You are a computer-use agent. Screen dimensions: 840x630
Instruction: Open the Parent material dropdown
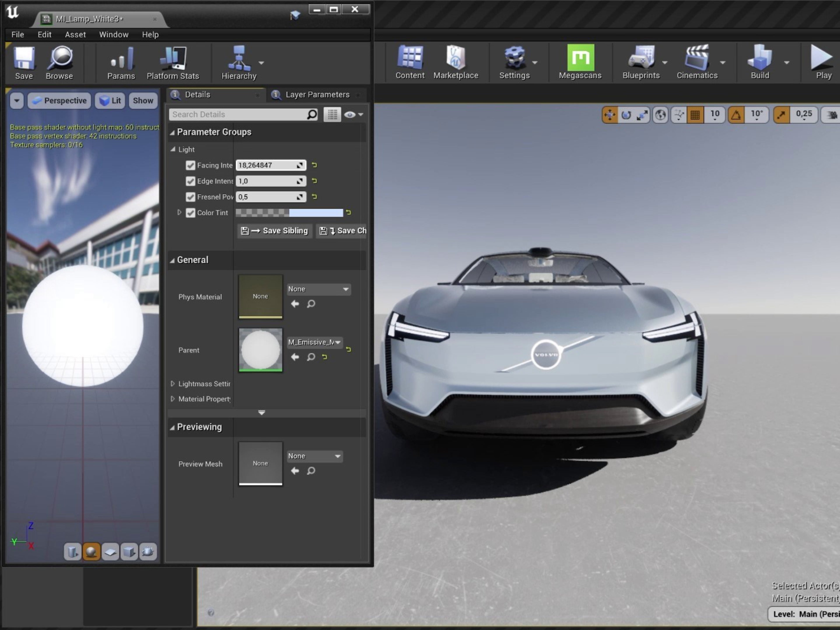(x=314, y=342)
